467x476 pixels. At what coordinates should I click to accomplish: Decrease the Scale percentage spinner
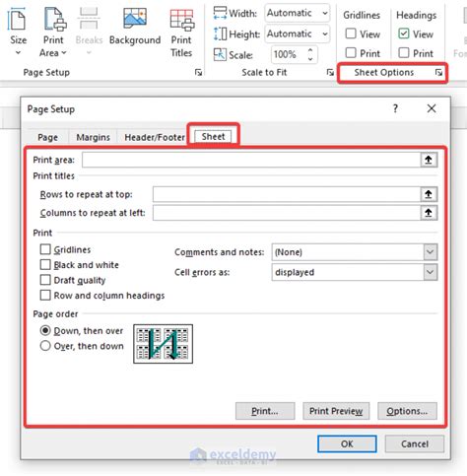tap(310, 59)
